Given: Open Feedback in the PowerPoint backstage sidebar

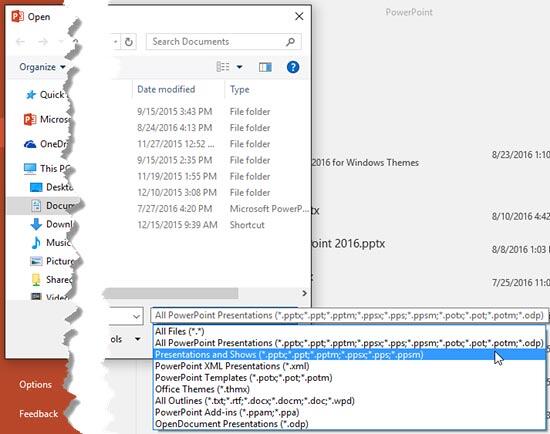Looking at the screenshot, I should pos(38,414).
